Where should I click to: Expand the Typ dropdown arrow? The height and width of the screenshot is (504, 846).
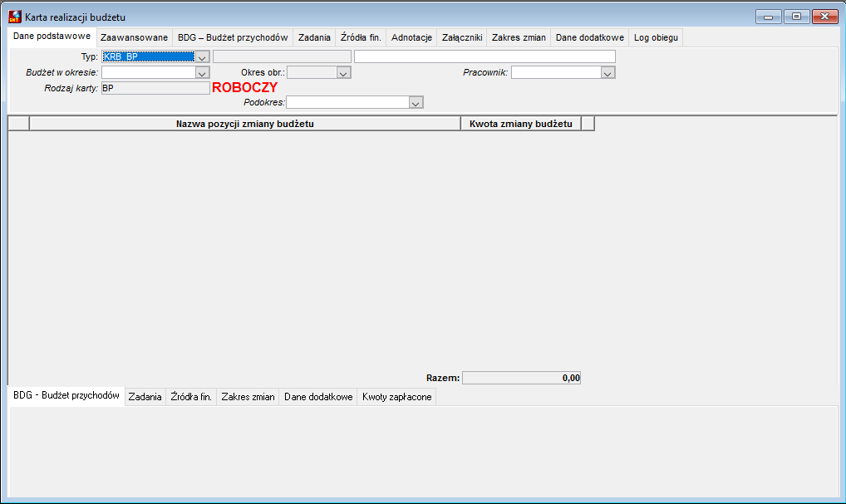[202, 56]
